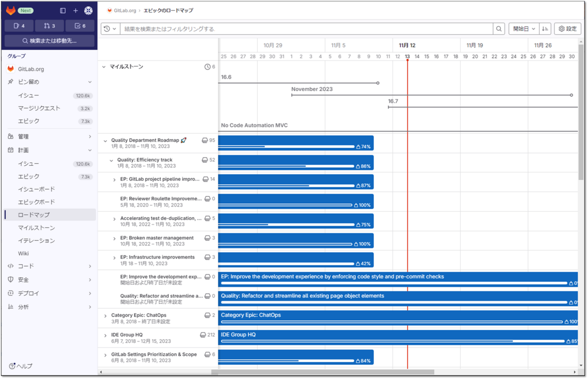Open 設定 roadmap settings

(567, 29)
